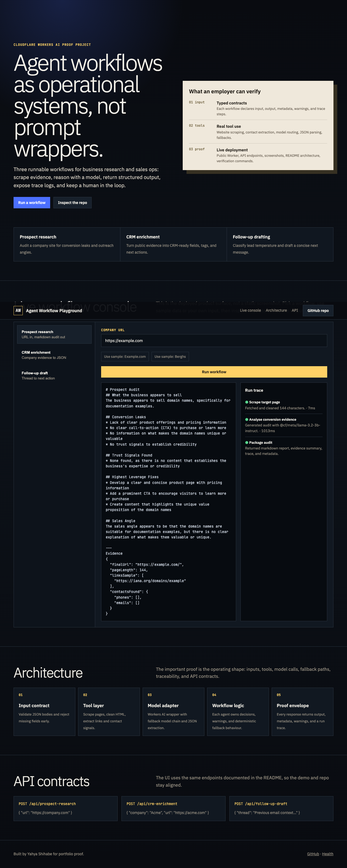Image resolution: width=347 pixels, height=868 pixels.
Task: Click green dot beside Analyse conversion evidence
Action: pos(247,419)
